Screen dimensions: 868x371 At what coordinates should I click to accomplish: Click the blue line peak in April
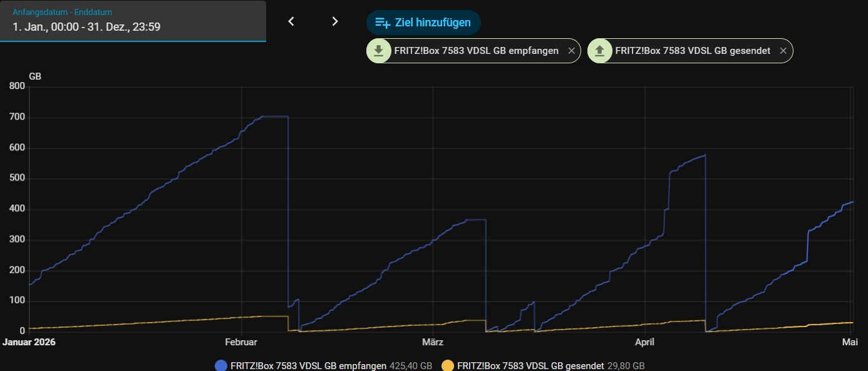pyautogui.click(x=705, y=155)
